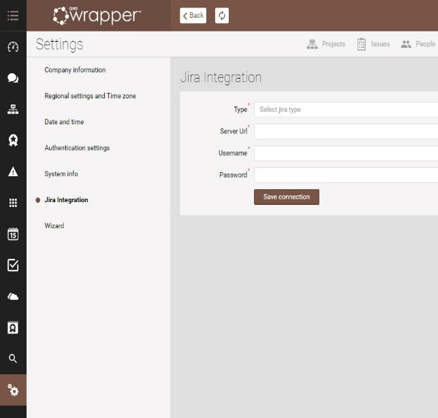Open Issues link in header

pyautogui.click(x=380, y=44)
